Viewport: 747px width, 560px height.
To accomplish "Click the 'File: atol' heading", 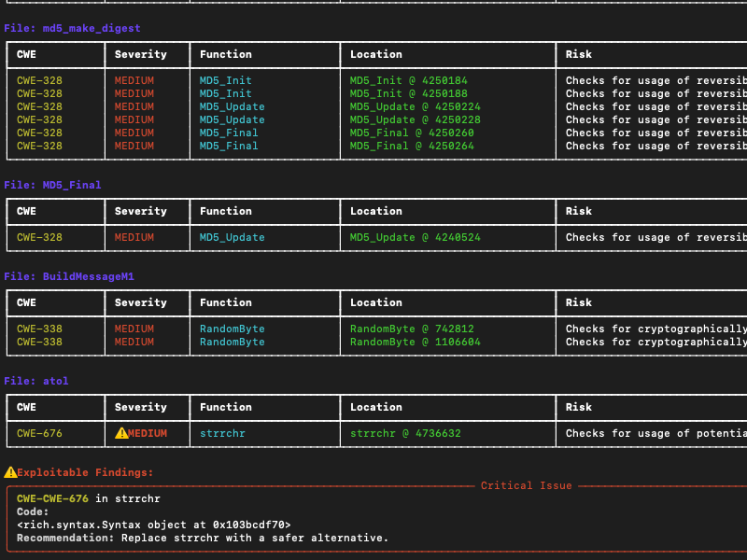I will tap(36, 381).
